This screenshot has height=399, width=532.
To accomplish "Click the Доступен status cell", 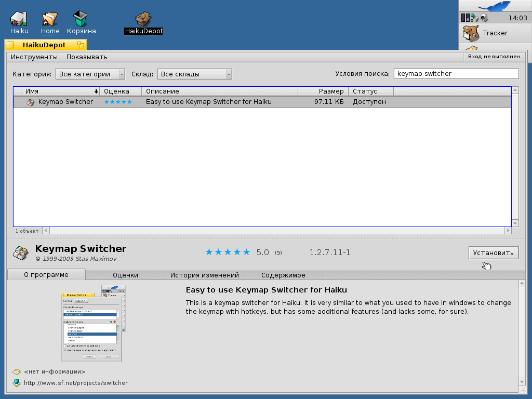I will pos(369,102).
